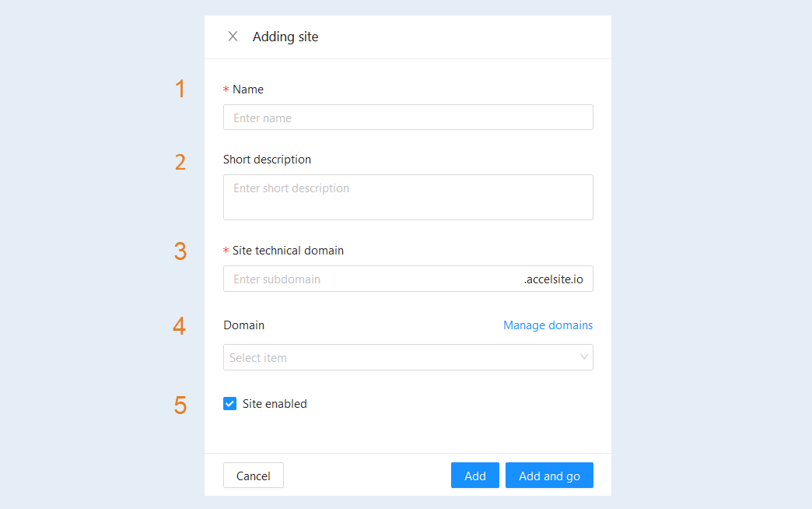The image size is (812, 509).
Task: Open the Manage domains link
Action: tap(548, 325)
